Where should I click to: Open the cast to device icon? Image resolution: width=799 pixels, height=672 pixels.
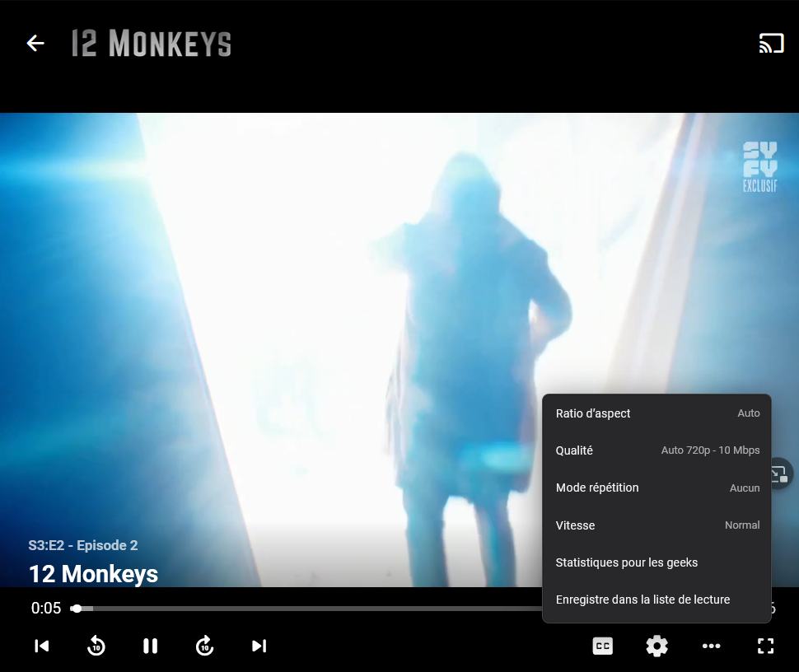click(771, 44)
